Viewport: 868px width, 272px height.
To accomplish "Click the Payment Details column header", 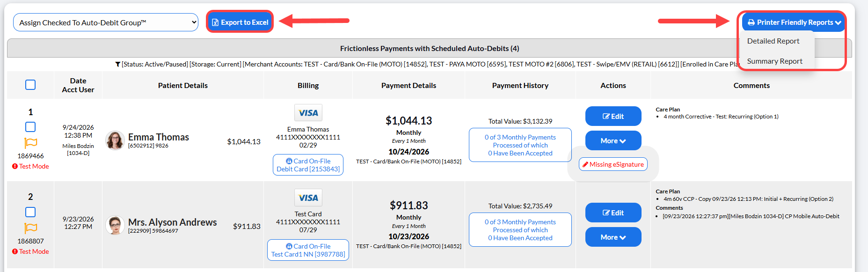I will pos(408,85).
